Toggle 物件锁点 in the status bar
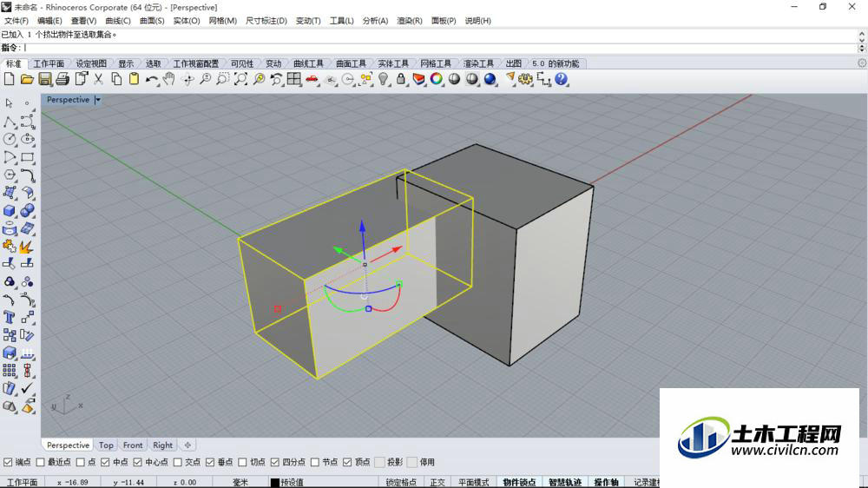Image resolution: width=868 pixels, height=488 pixels. point(519,483)
